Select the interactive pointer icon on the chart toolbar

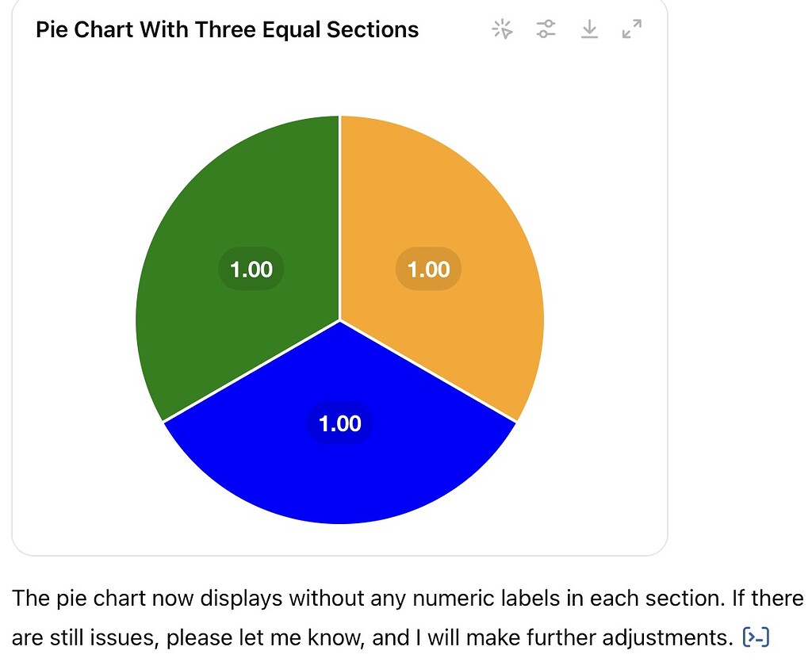tap(502, 29)
